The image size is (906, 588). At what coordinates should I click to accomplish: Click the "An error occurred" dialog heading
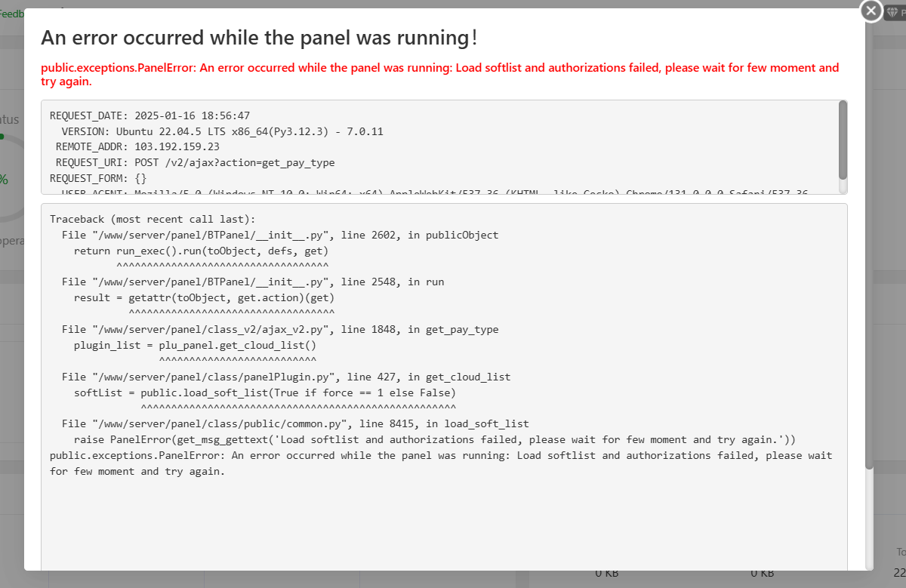point(259,38)
